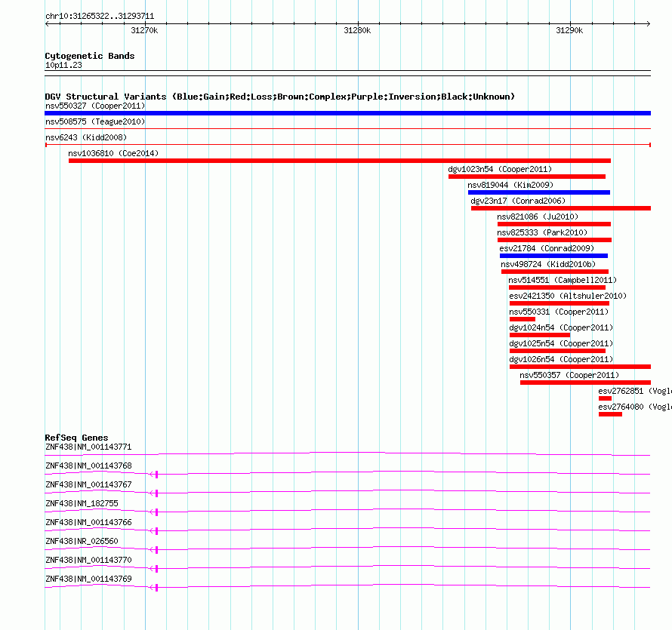
Task: Select the blue esv21784 gain bar
Action: [553, 256]
